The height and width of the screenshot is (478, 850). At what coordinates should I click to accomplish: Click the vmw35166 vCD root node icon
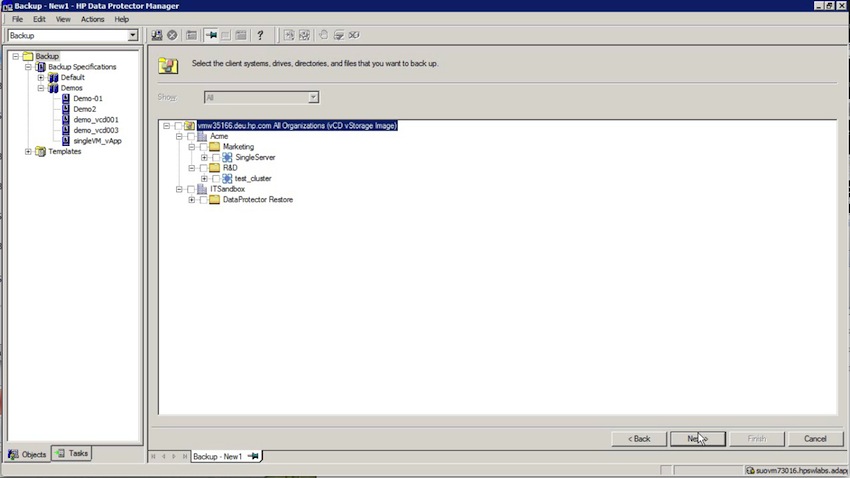[189, 126]
